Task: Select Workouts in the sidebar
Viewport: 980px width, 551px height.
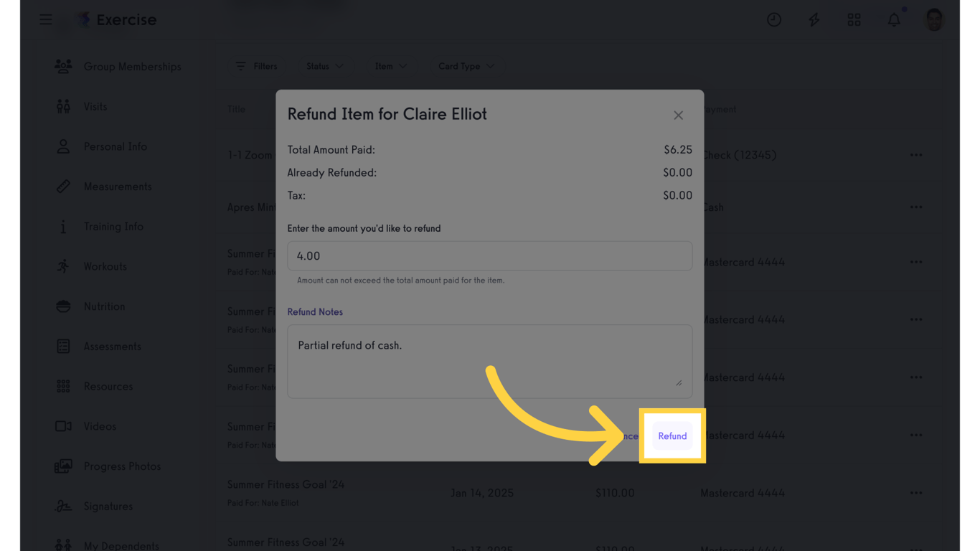Action: (x=105, y=266)
